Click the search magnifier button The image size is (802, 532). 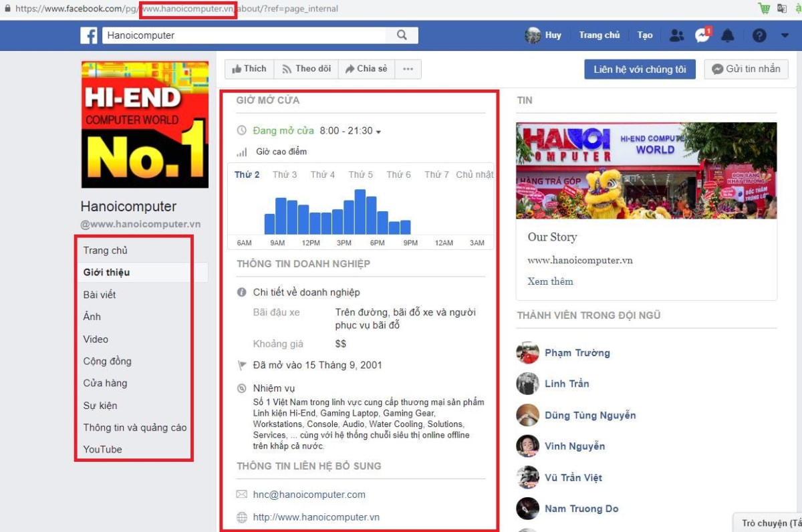(x=402, y=35)
